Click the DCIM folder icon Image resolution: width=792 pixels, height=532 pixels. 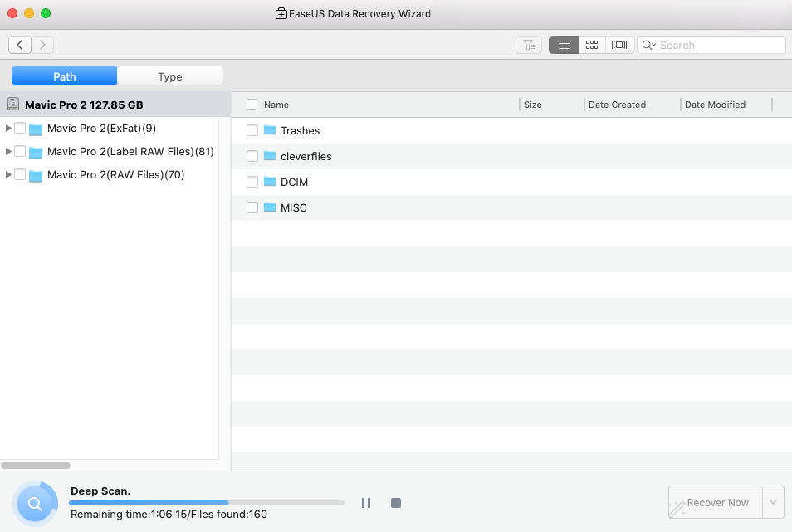pyautogui.click(x=270, y=181)
